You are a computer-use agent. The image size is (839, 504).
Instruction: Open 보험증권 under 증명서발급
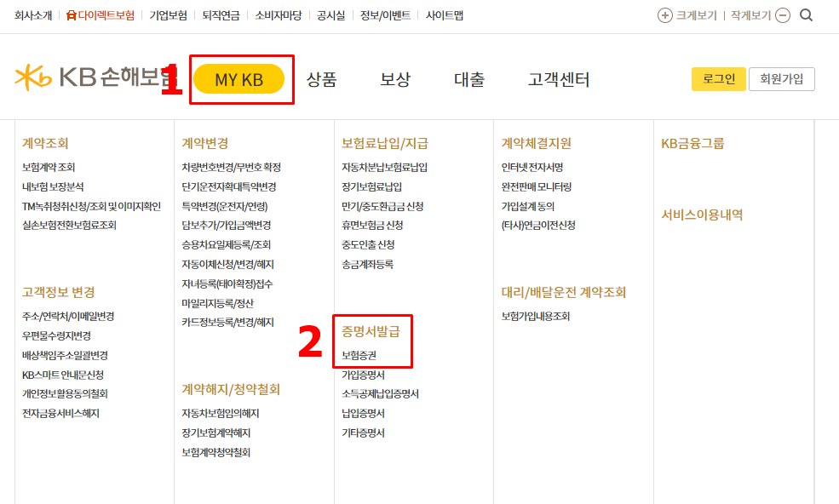click(359, 355)
